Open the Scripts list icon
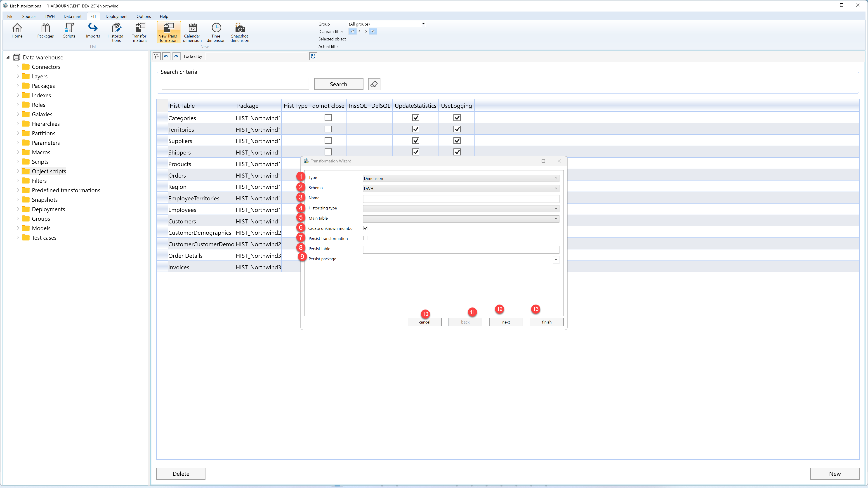 [x=69, y=31]
